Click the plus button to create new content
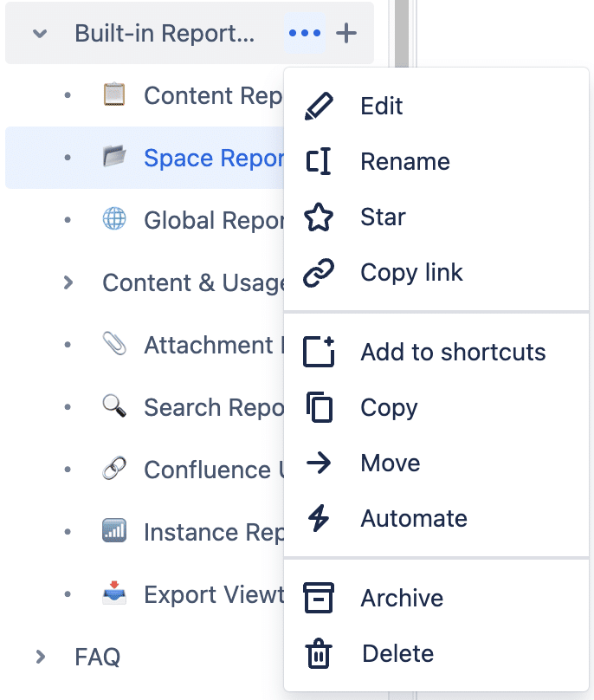This screenshot has width=594, height=700. [345, 33]
